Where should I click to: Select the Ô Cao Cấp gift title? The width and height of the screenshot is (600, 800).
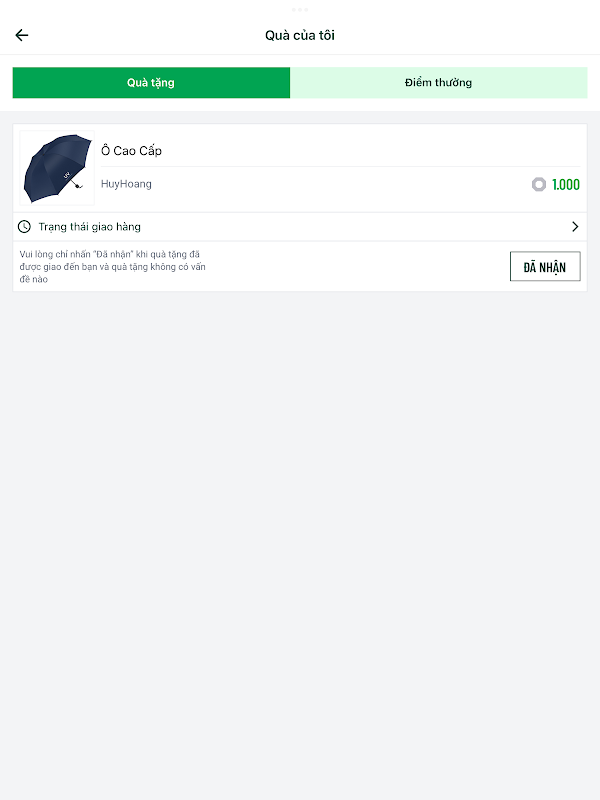(131, 151)
